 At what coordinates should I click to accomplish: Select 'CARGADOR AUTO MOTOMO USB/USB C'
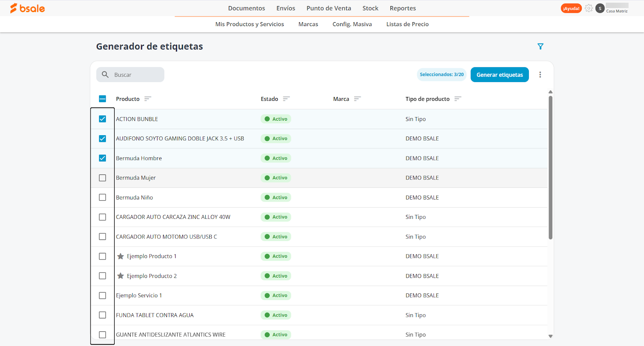point(166,237)
